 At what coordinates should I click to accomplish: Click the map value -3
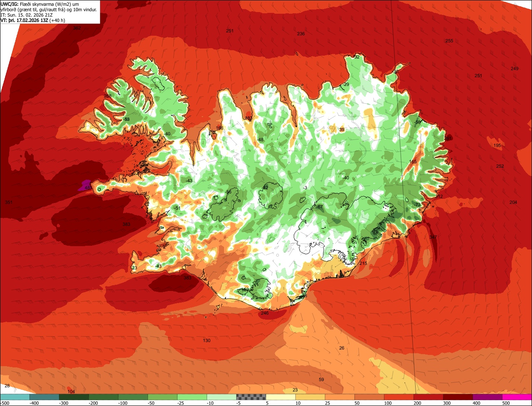[x=305, y=188]
